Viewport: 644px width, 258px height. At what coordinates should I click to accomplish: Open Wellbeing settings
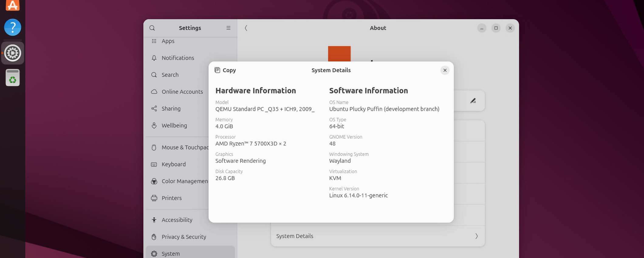(x=190, y=125)
